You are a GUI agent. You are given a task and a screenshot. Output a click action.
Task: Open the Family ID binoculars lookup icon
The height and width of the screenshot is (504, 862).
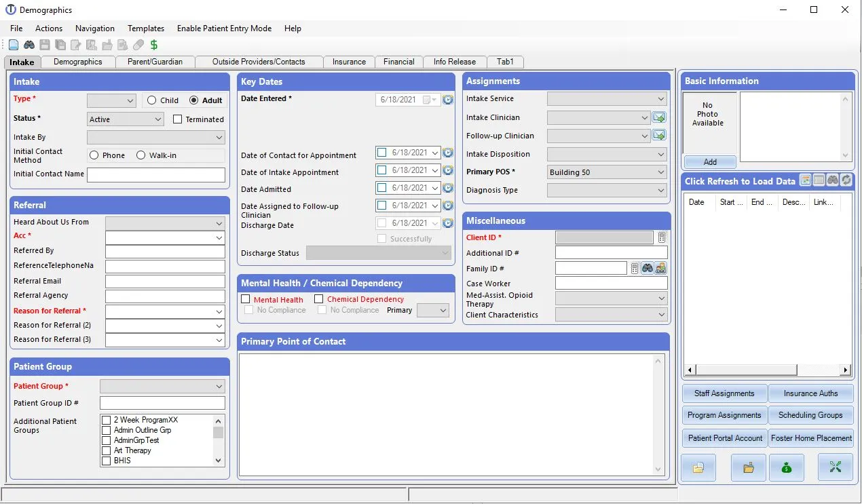647,267
